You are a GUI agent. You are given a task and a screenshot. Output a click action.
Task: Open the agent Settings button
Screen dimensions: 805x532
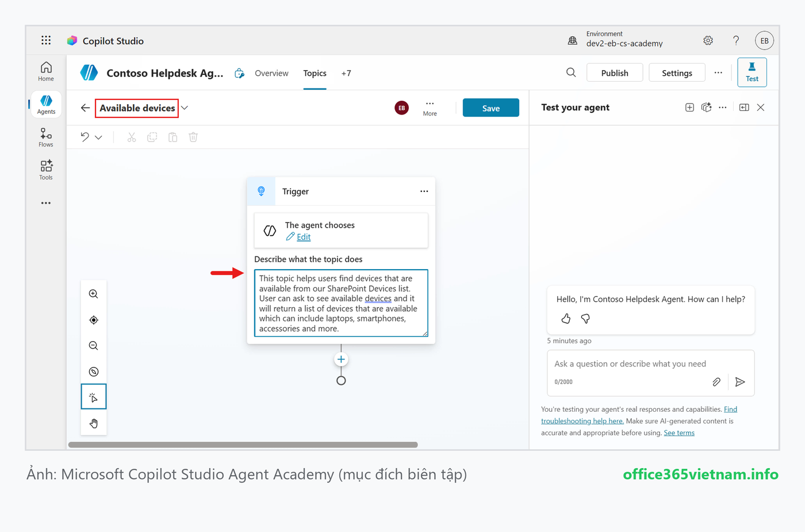[677, 72]
